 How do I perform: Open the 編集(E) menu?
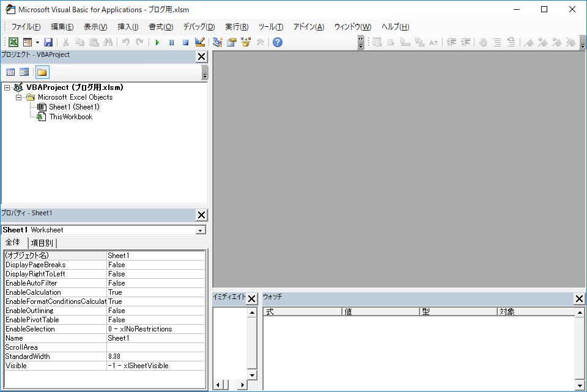pos(62,27)
